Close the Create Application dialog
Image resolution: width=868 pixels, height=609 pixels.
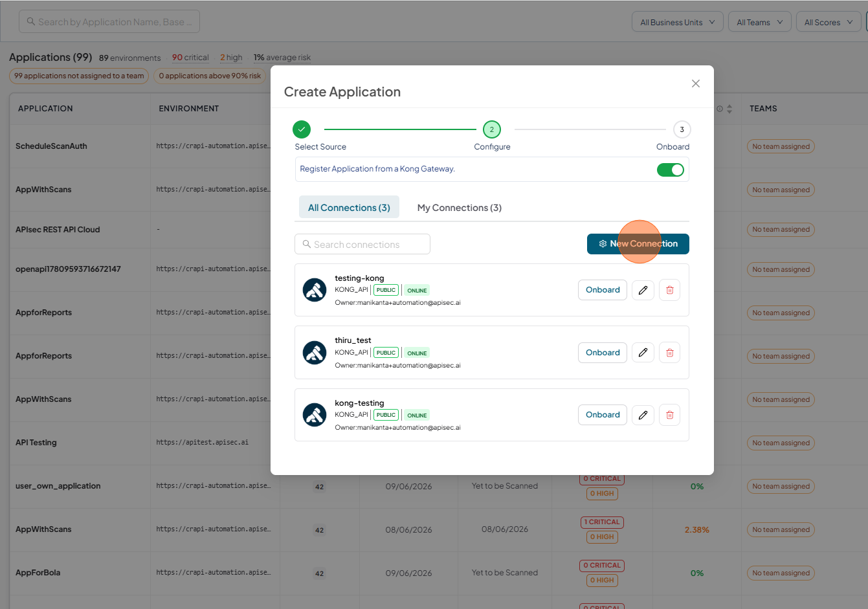(696, 83)
